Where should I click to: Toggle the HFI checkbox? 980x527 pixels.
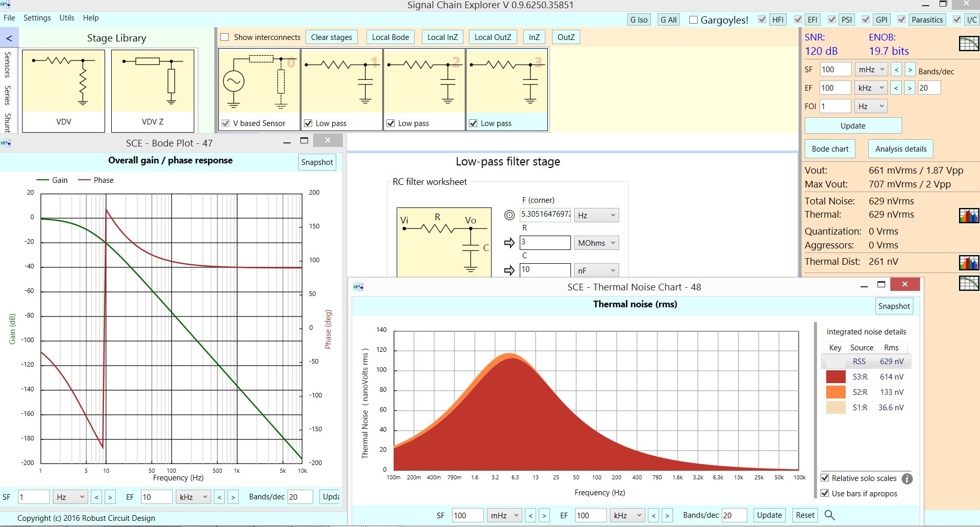click(x=762, y=19)
